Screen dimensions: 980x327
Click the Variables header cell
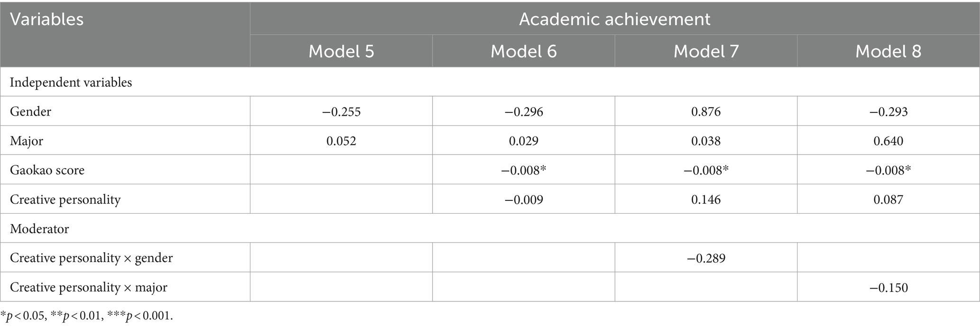[x=125, y=35]
